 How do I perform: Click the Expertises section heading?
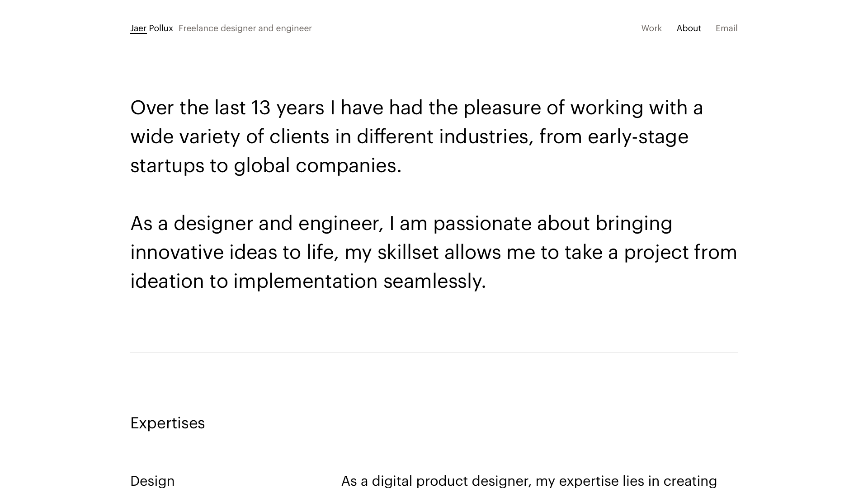[x=167, y=423]
